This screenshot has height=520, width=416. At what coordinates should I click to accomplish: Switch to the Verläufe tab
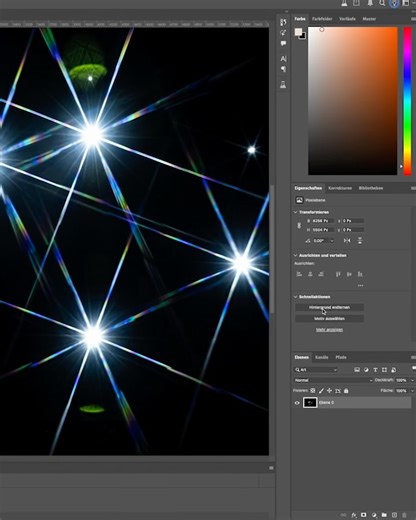tap(347, 19)
